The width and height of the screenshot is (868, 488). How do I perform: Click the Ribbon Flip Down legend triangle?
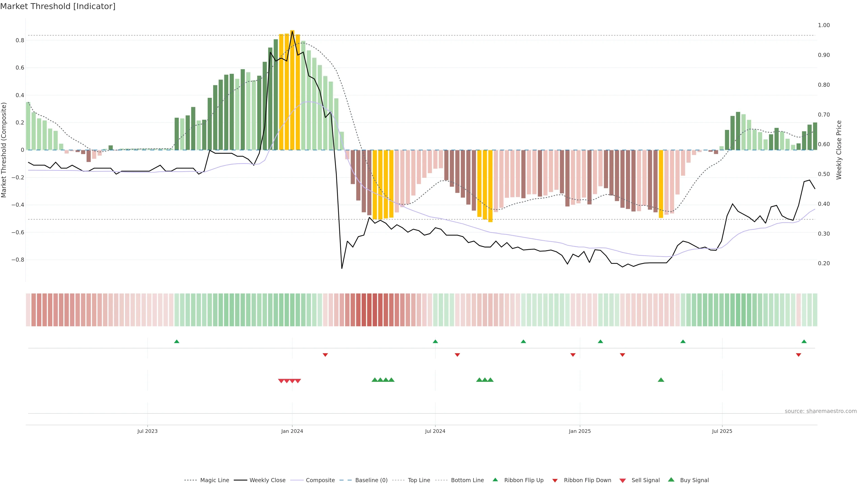point(555,480)
